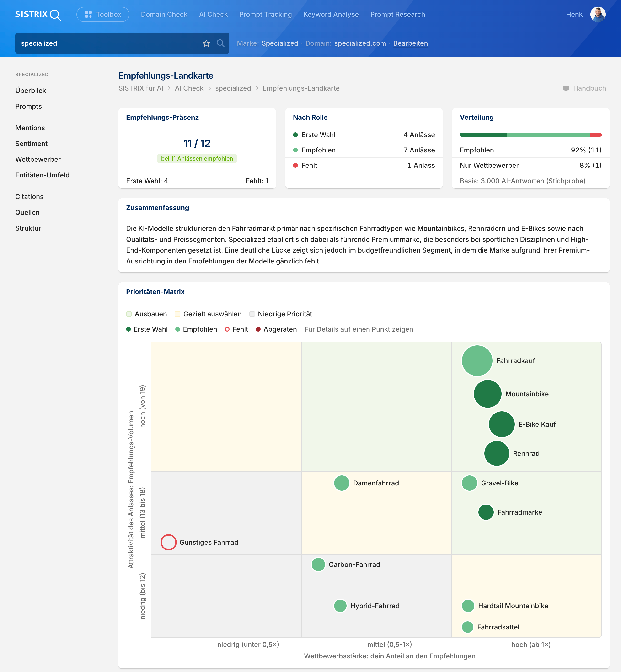Click the specialized breadcrumb

[x=233, y=88]
